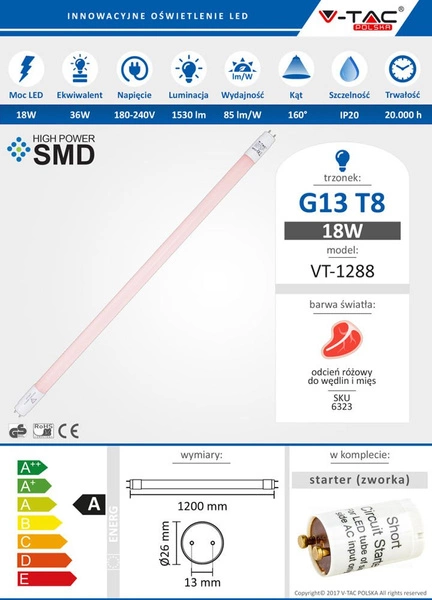
Task: Click the Ekwiwalent light bulb icon
Action: [80, 69]
